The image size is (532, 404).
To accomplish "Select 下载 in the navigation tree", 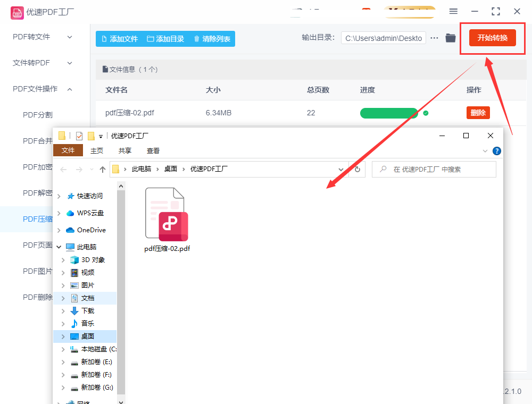I will (88, 311).
